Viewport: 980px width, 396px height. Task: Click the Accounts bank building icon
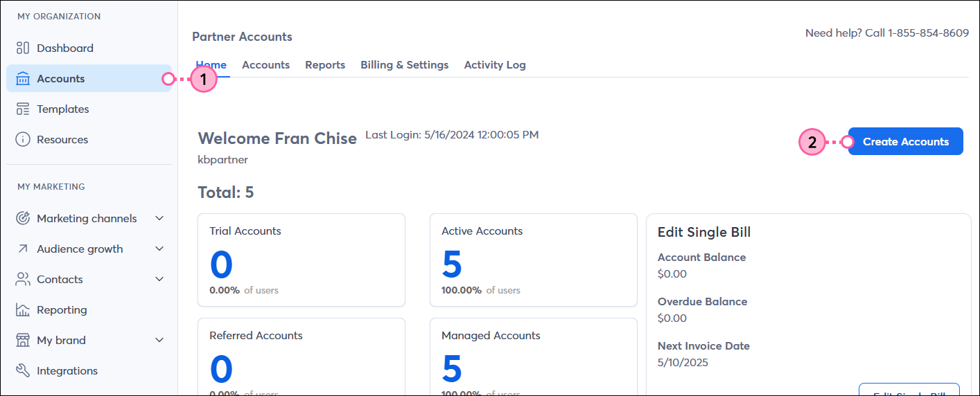pyautogui.click(x=23, y=78)
